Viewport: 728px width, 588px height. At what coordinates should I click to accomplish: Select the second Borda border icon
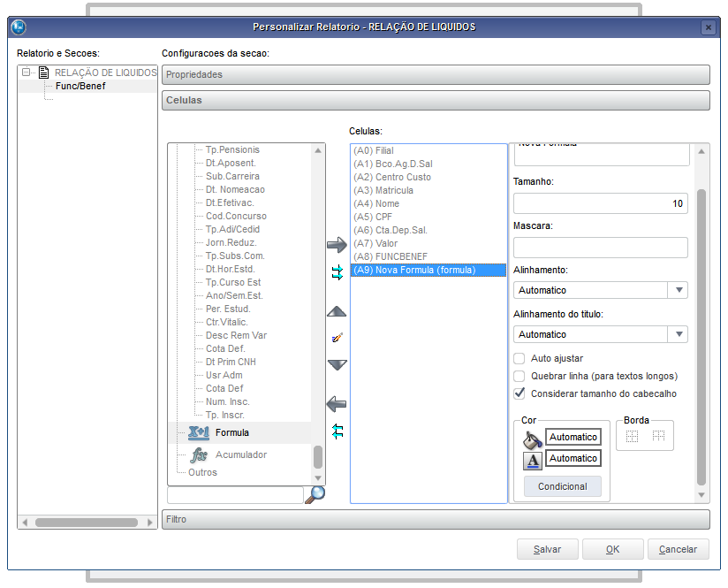658,436
